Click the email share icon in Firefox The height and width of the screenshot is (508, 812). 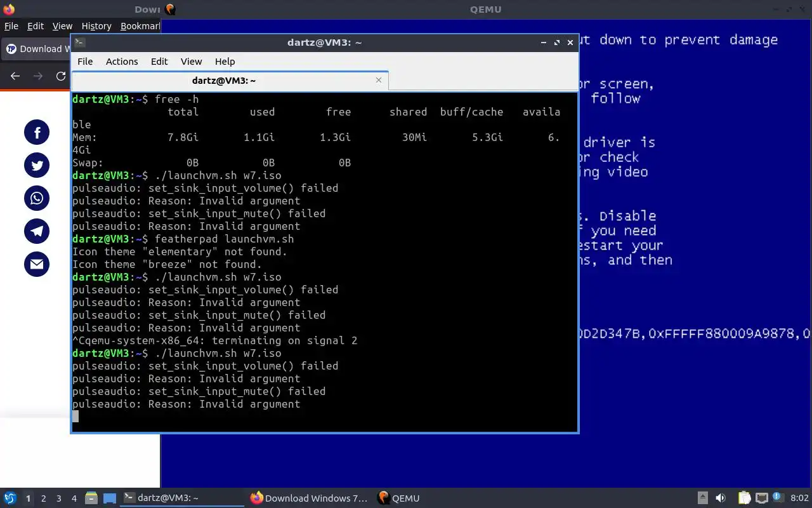point(37,264)
